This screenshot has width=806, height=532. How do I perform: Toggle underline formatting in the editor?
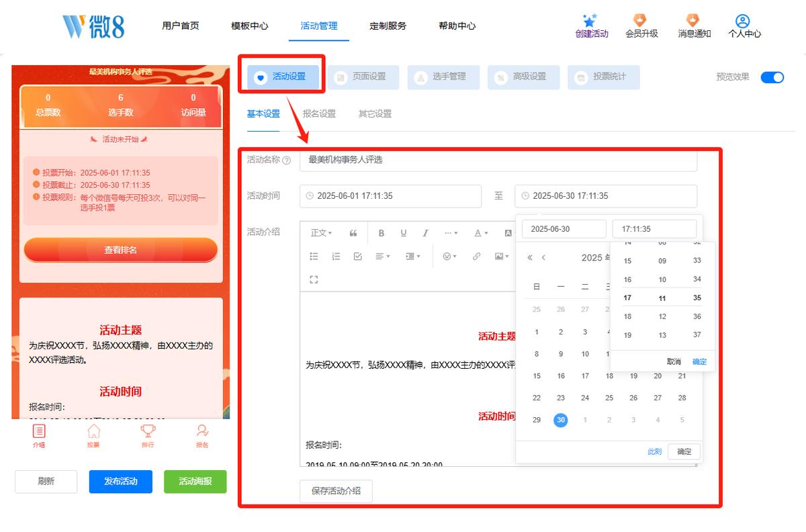pos(404,233)
